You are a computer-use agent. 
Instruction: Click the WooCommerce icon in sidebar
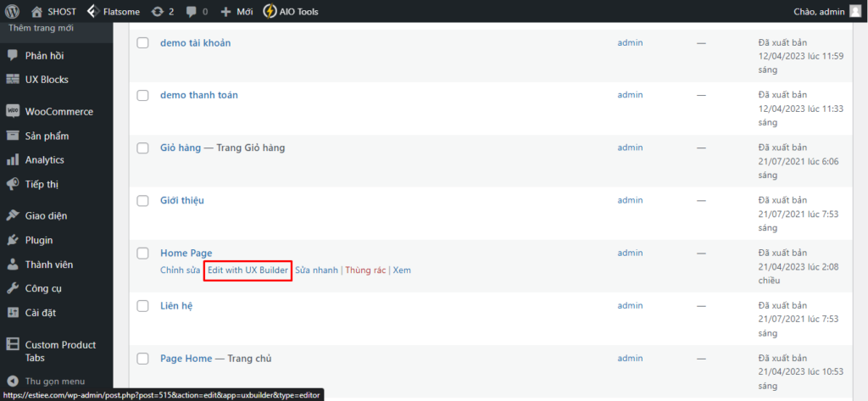coord(13,111)
